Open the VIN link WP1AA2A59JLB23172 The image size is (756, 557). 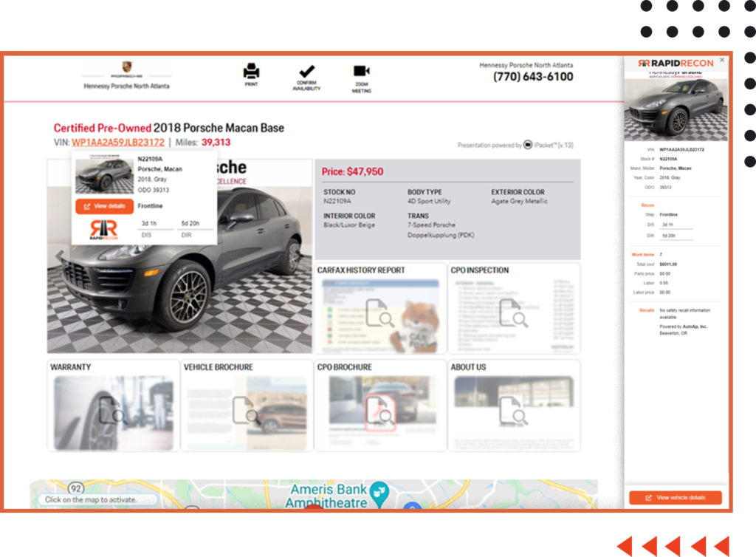pos(118,143)
